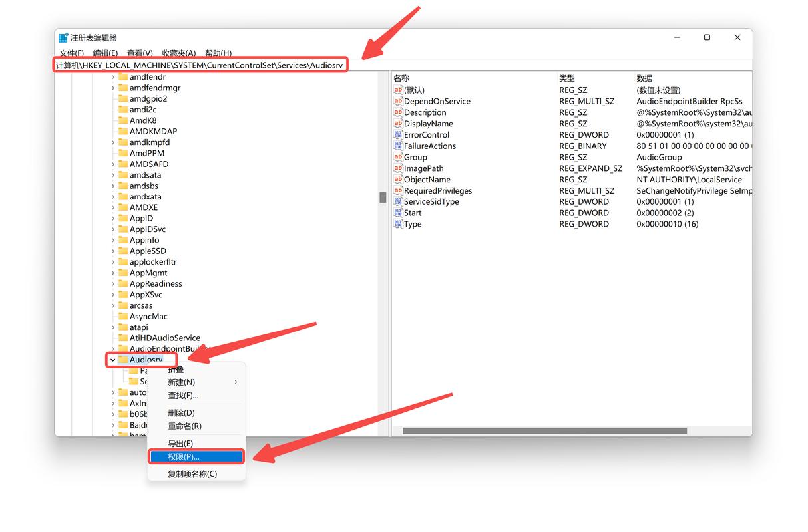This screenshot has height=532, width=808.
Task: Select the Appinfo tree key
Action: [x=144, y=240]
